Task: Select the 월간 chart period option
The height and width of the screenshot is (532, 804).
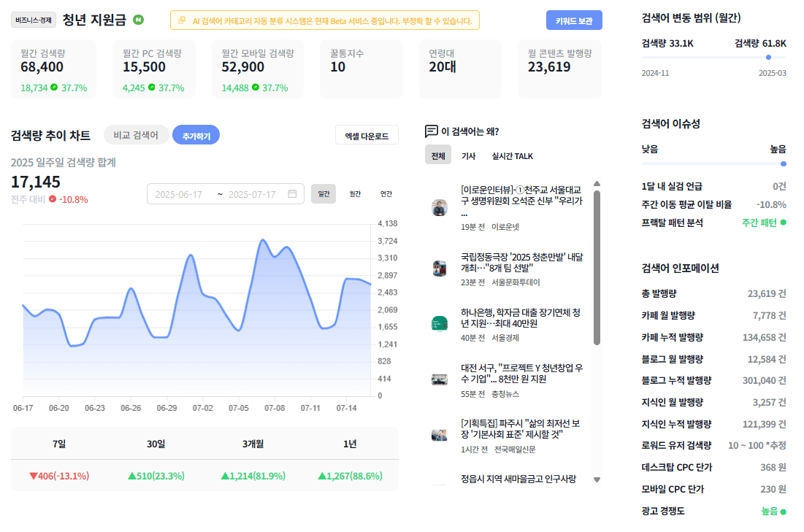Action: [x=356, y=193]
